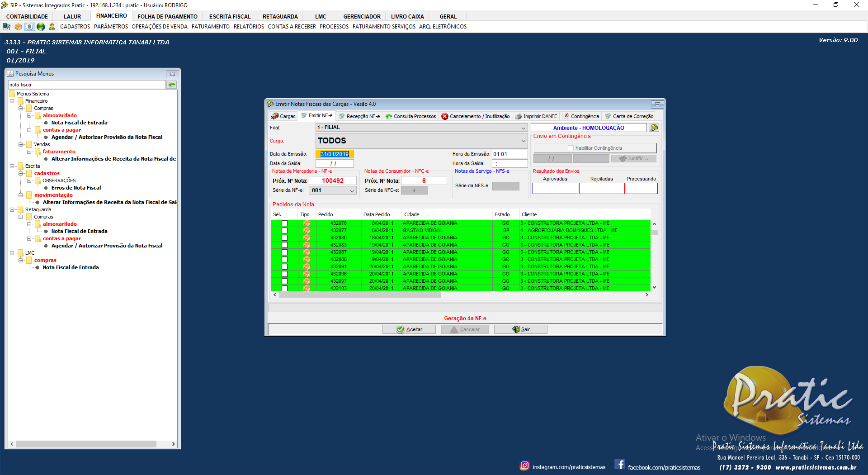The height and width of the screenshot is (475, 868).
Task: Click the dollar sign module icon
Action: point(29,27)
